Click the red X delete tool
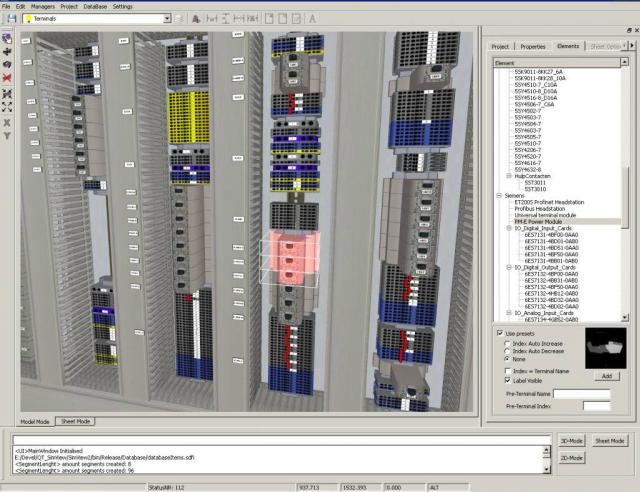The width and height of the screenshot is (640, 492). click(8, 76)
